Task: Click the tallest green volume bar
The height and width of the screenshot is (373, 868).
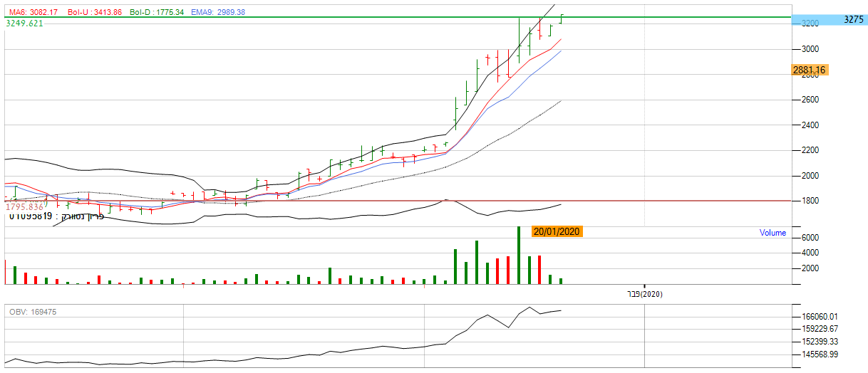Action: tap(519, 255)
